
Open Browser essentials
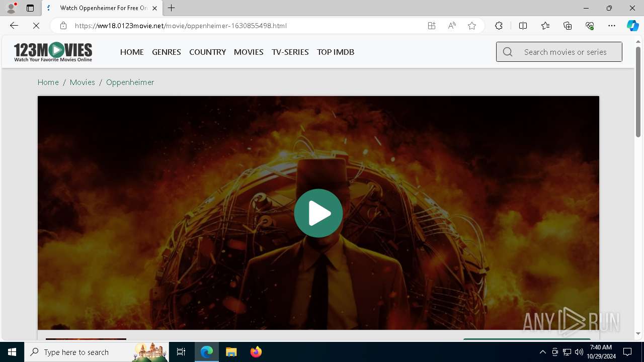590,26
